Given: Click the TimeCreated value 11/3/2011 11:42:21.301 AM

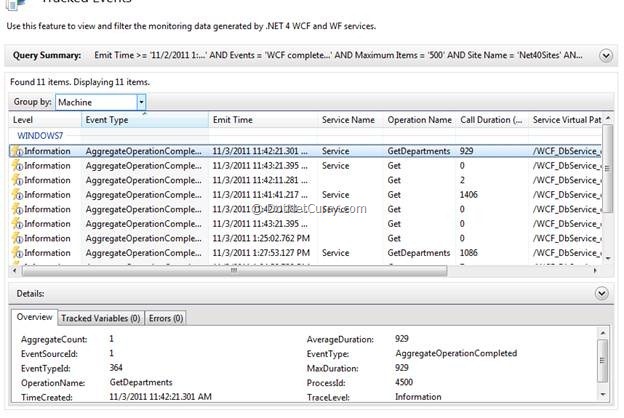Looking at the screenshot, I should point(160,397).
